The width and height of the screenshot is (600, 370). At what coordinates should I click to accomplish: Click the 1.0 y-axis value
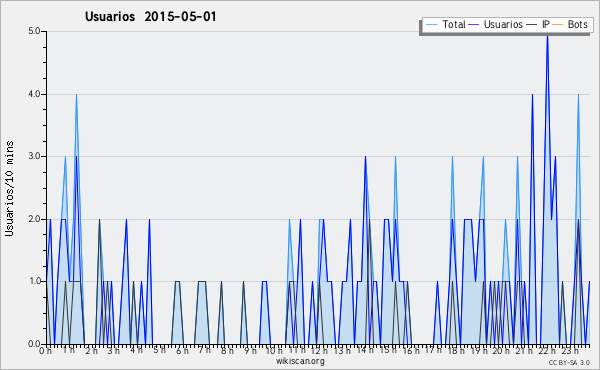point(34,281)
